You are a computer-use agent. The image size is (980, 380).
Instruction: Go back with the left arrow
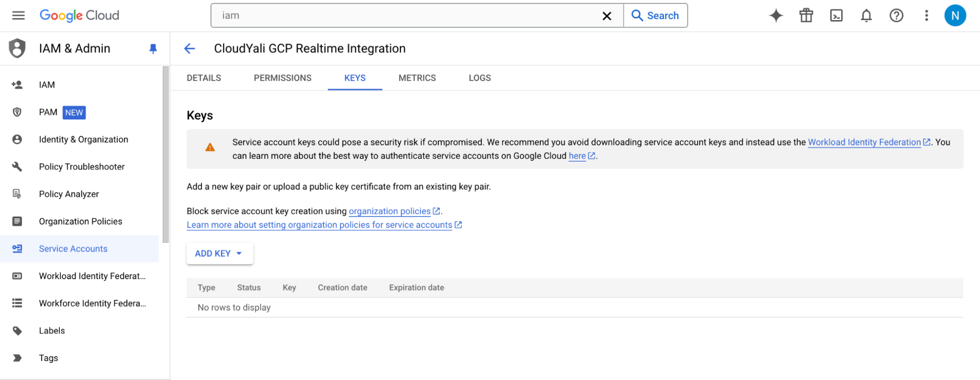click(189, 48)
